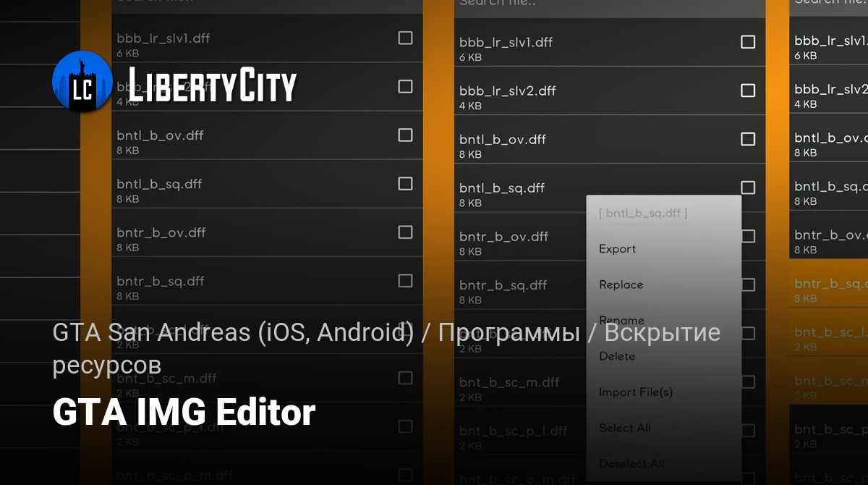The height and width of the screenshot is (485, 868).
Task: Tick the bntl_b_sq.dff checkbox in middle panel
Action: [748, 187]
